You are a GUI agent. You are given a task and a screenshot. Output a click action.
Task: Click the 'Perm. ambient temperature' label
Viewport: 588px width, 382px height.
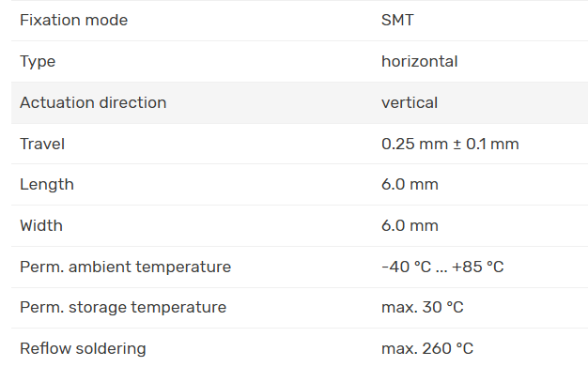[x=125, y=267]
